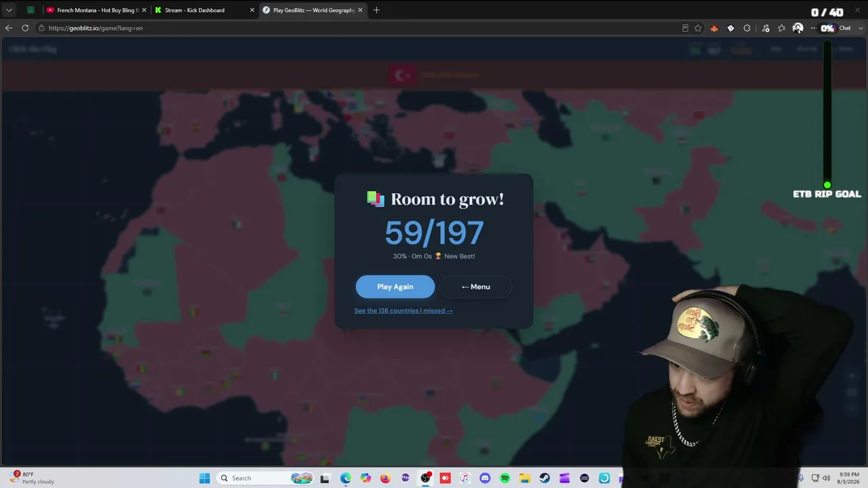The height and width of the screenshot is (488, 868).
Task: Open the browser profile avatar
Action: 797,28
